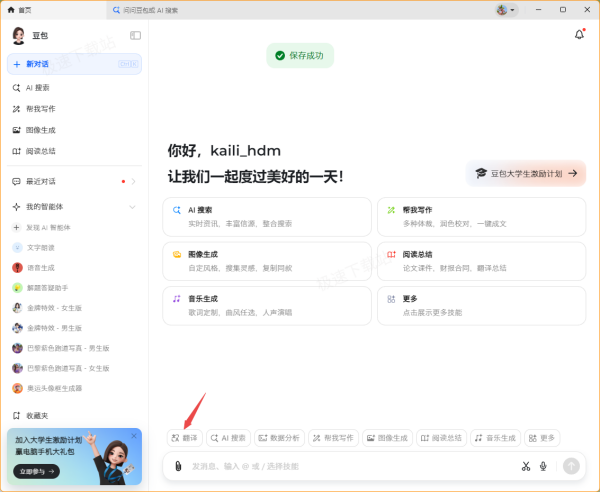The image size is (600, 492).
Task: Select the 阅读总结 chip above input
Action: (x=441, y=438)
